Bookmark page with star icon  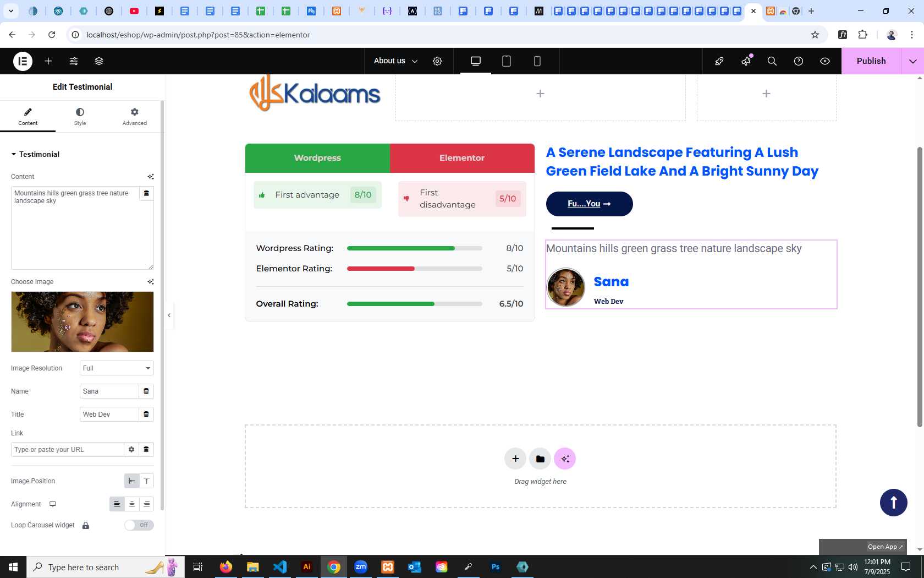point(815,35)
